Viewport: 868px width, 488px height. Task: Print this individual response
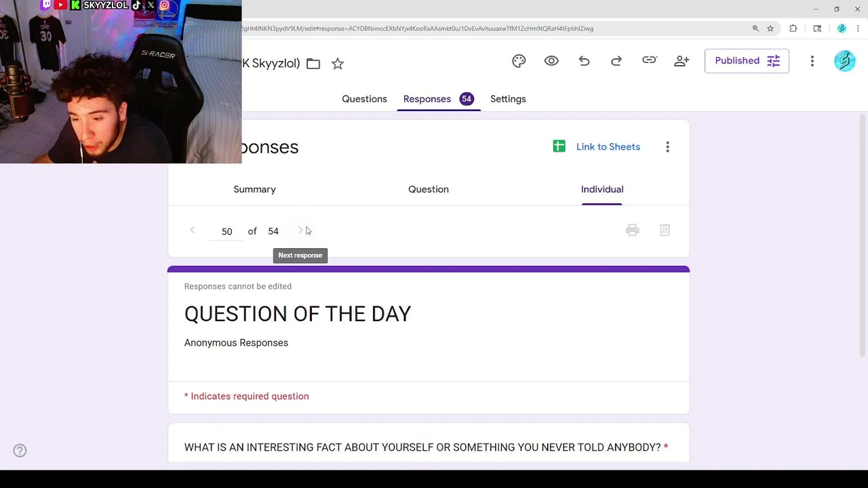(632, 230)
